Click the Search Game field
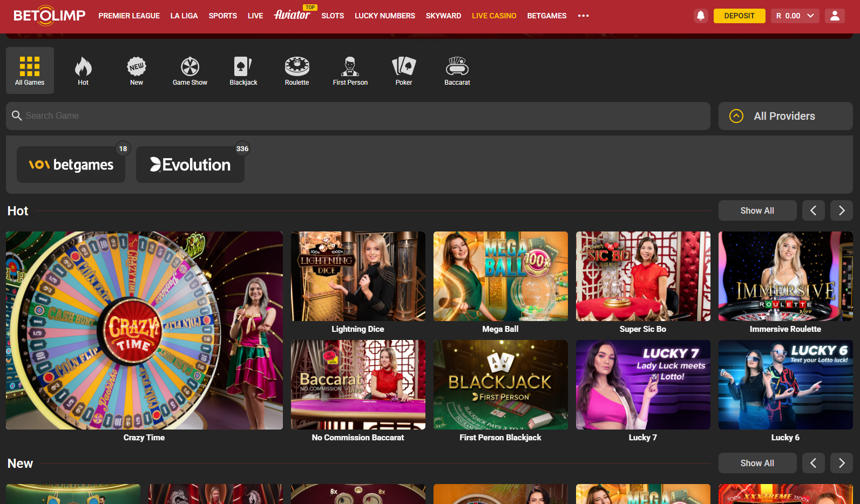The height and width of the screenshot is (504, 860). pyautogui.click(x=358, y=116)
